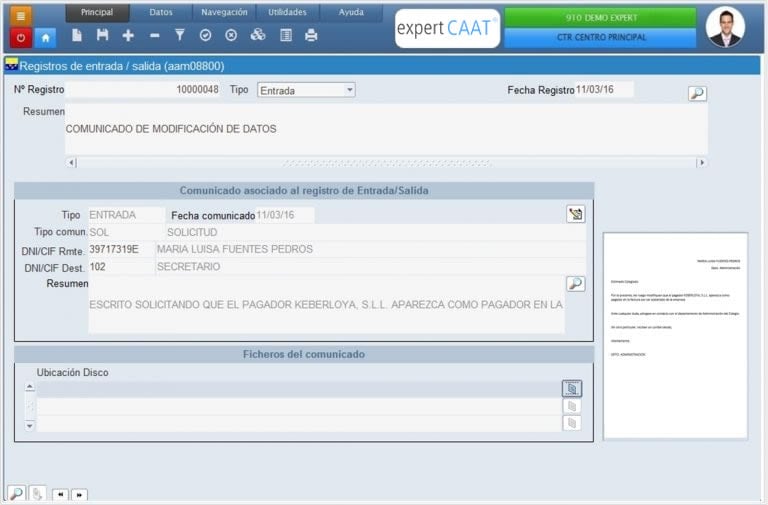This screenshot has height=505, width=768.
Task: Click up arrow of Ubicación Disco list
Action: point(30,387)
